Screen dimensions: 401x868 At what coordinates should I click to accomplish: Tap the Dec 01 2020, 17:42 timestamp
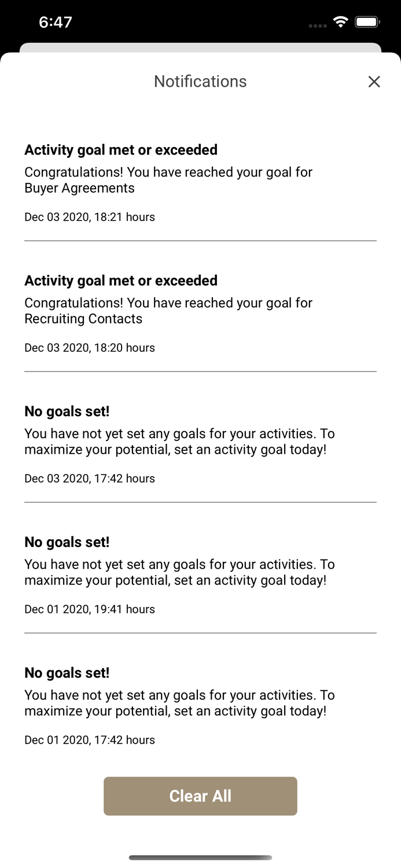pyautogui.click(x=90, y=740)
